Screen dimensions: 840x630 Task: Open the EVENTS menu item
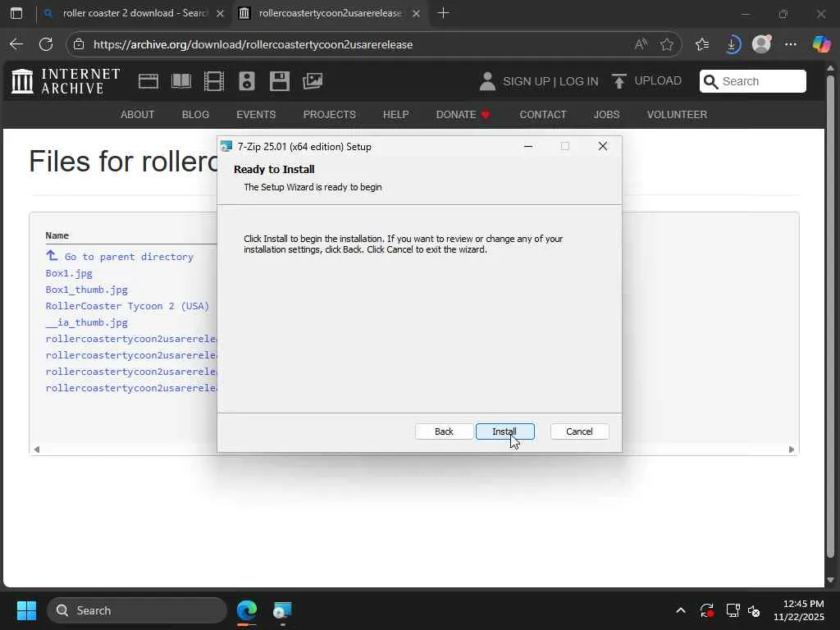(256, 115)
